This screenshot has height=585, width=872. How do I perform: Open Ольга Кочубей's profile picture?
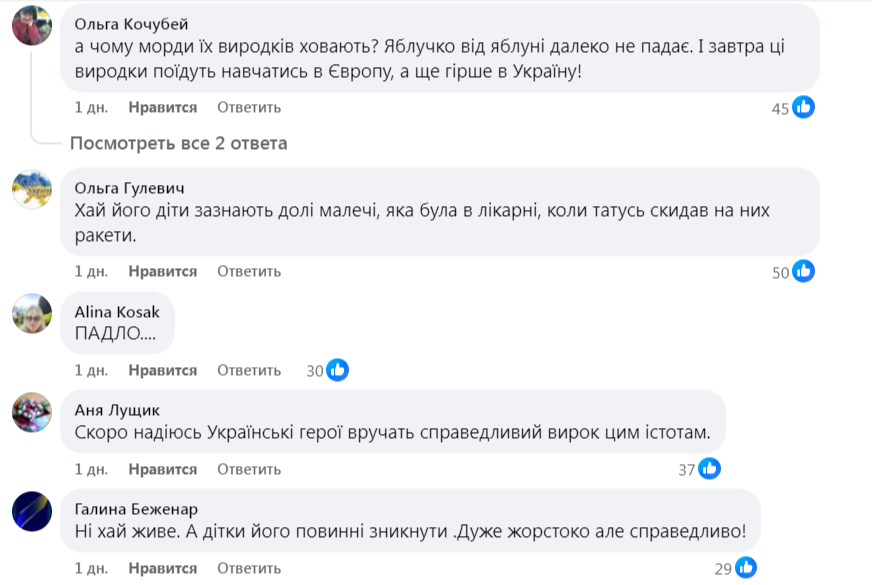pos(31,25)
